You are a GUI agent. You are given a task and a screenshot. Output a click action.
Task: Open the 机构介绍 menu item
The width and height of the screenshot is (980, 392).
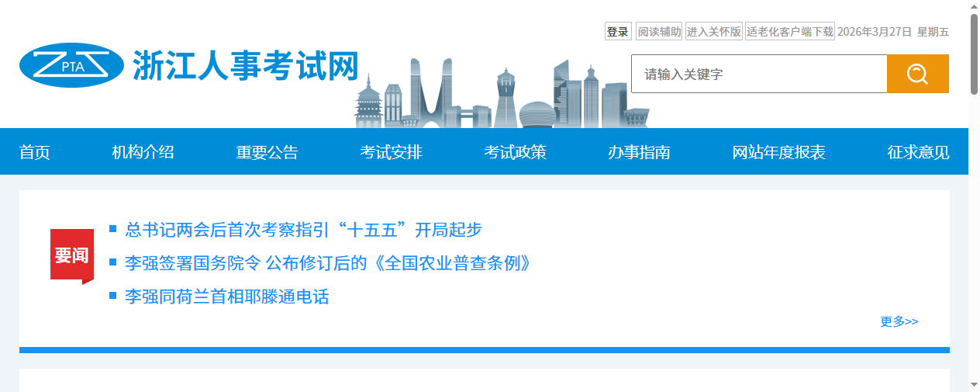[143, 152]
